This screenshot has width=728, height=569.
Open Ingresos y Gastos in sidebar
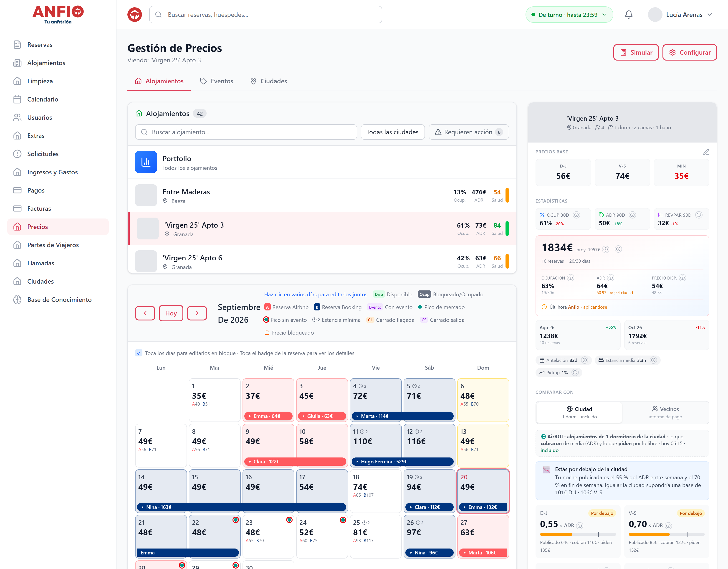58,172
